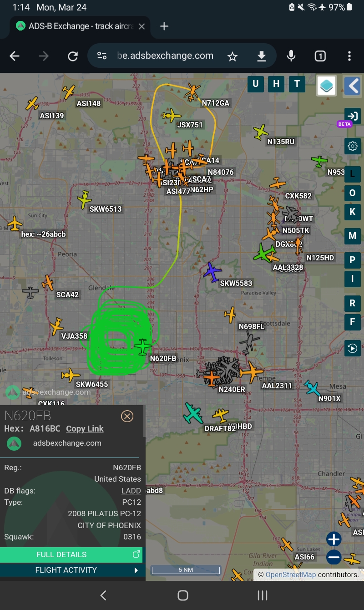Select the cyan N901X aircraft icon
364x610 pixels.
pyautogui.click(x=312, y=387)
